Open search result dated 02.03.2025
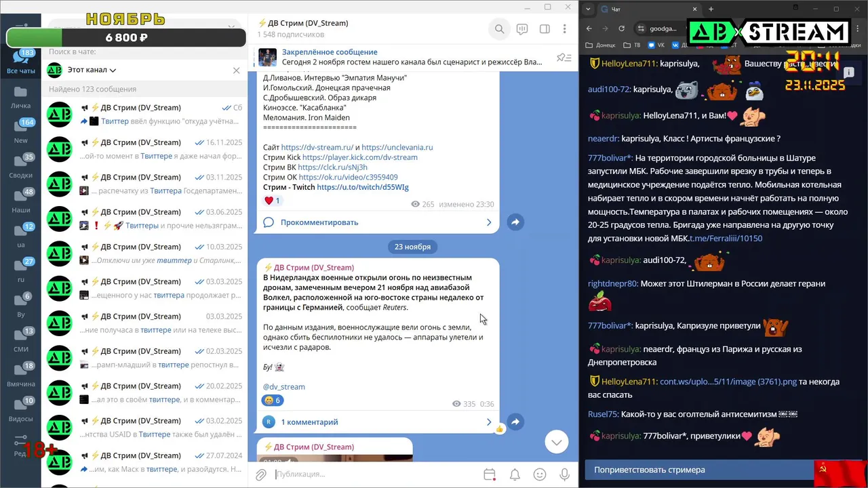 (x=144, y=358)
